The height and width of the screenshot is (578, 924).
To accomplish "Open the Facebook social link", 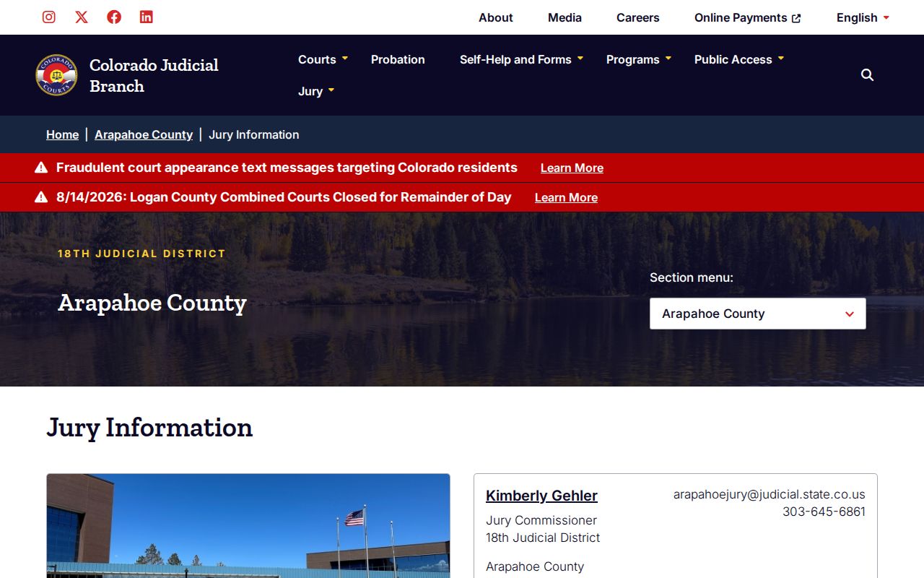I will (114, 17).
